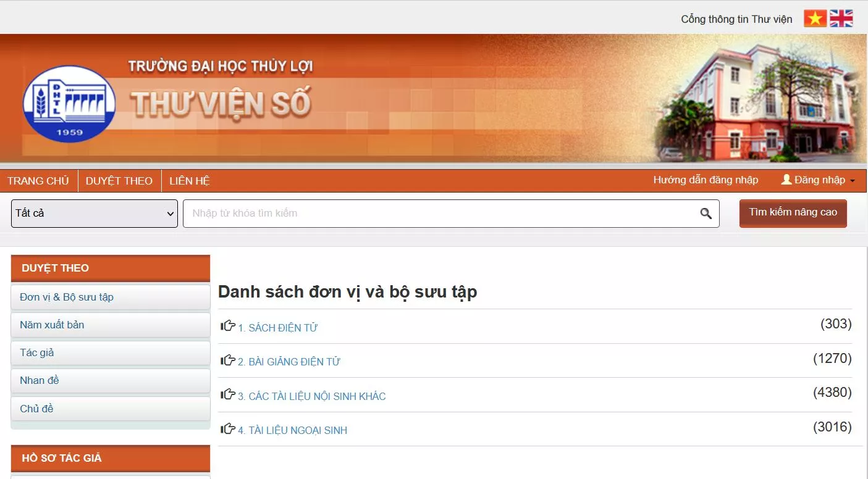
Task: Open 3. CÁC TÀI LIỆU NỘI SINH KHÁC
Action: [312, 396]
